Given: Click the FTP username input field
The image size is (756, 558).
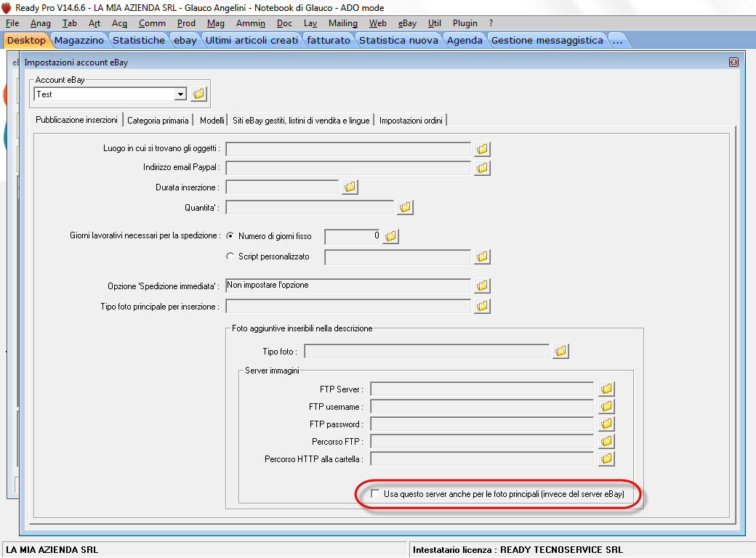Looking at the screenshot, I should pyautogui.click(x=482, y=406).
